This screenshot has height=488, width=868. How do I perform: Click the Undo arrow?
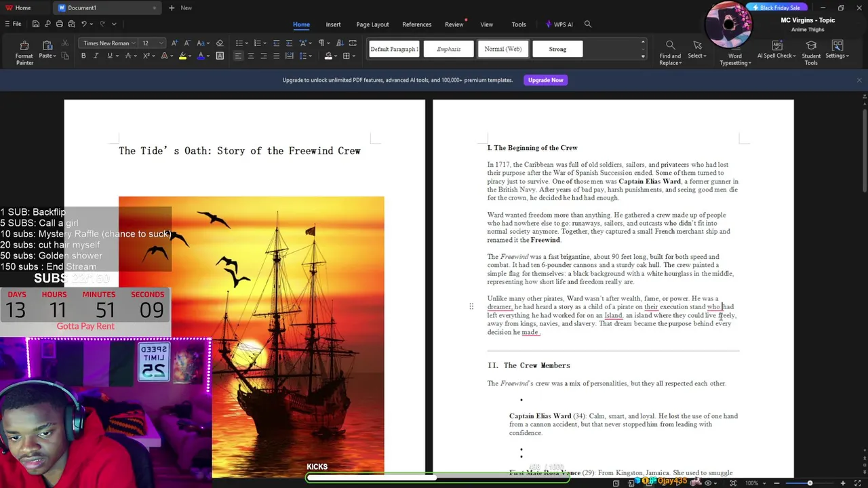point(83,24)
